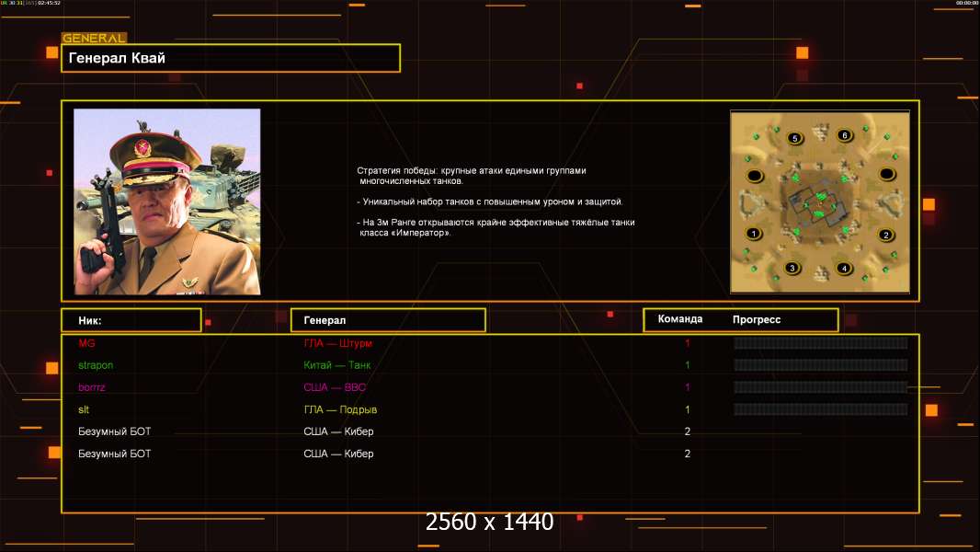Select the Ник: column header
The image size is (980, 552).
pyautogui.click(x=131, y=320)
